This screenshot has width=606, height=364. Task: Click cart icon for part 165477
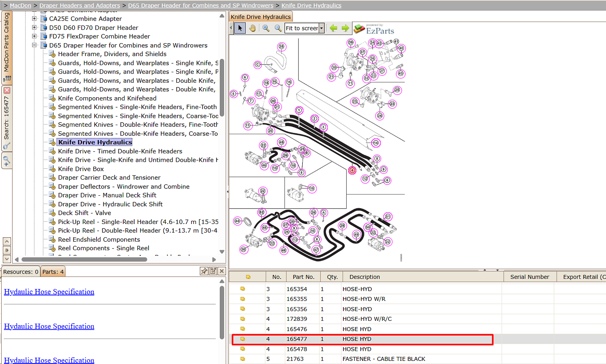(x=243, y=339)
